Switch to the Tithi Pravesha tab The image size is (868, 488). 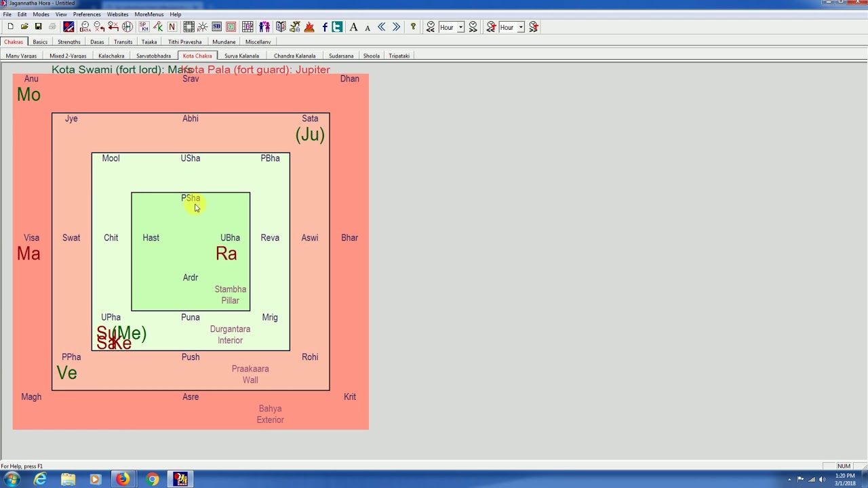click(x=185, y=42)
